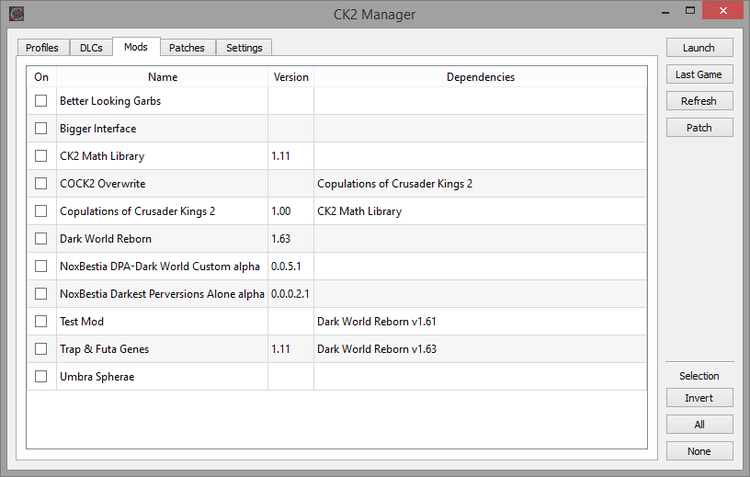Enable NoxBestia Darkest Perversions Alone alpha checkbox
This screenshot has width=750, height=477.
[41, 294]
